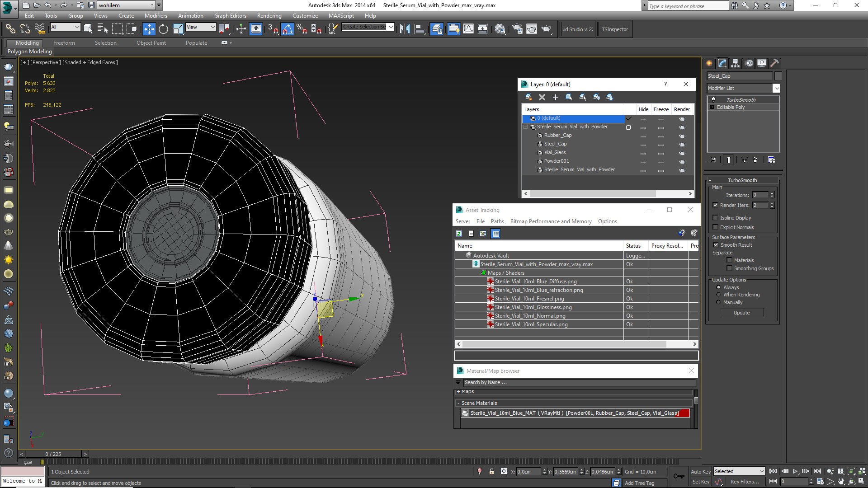Select the Move transform tool
This screenshot has height=488, width=868.
point(149,29)
